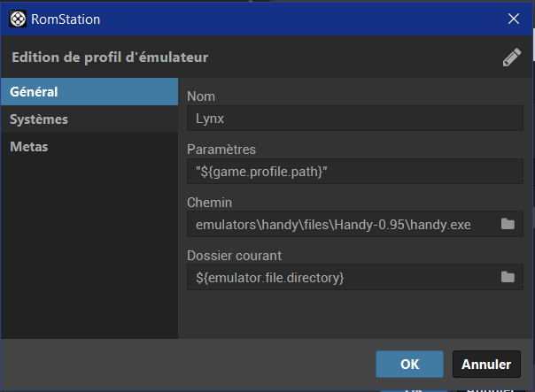This screenshot has height=392, width=535.
Task: Click the Nom field containing Lynx
Action: [x=355, y=119]
